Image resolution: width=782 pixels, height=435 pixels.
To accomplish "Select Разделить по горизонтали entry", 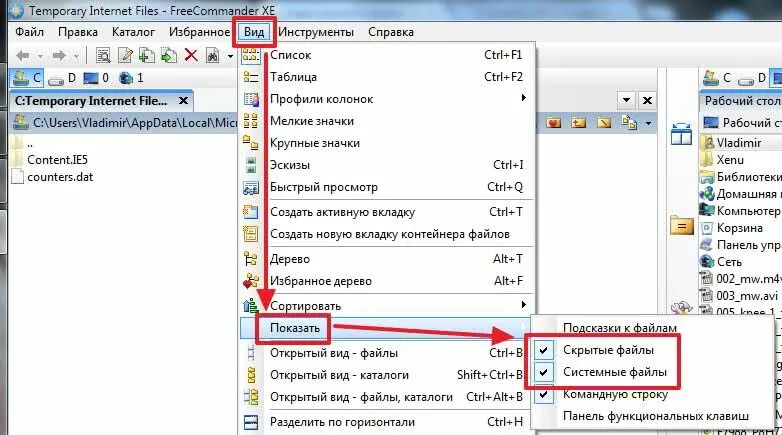I will pos(387,422).
